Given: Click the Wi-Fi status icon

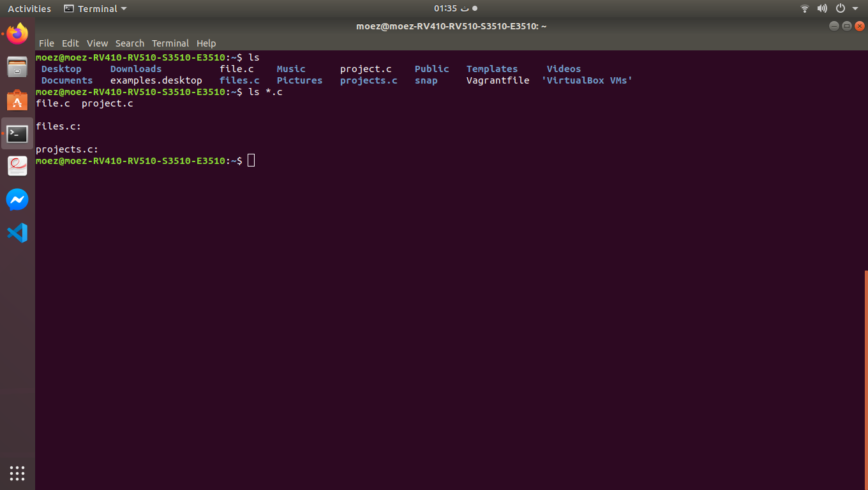Looking at the screenshot, I should pos(804,8).
